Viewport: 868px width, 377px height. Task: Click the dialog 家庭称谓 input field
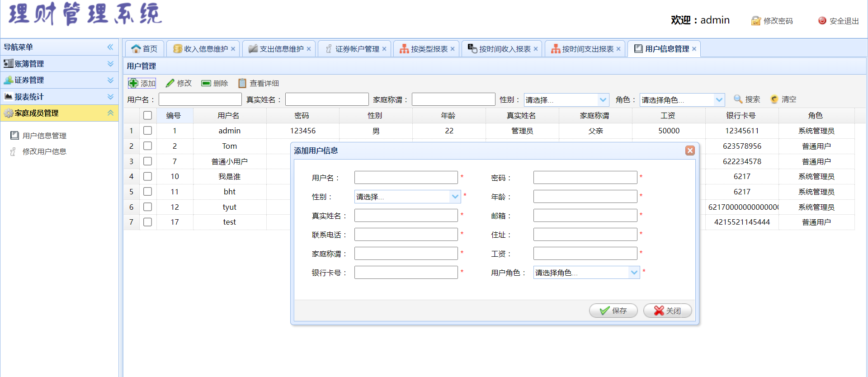tap(406, 254)
